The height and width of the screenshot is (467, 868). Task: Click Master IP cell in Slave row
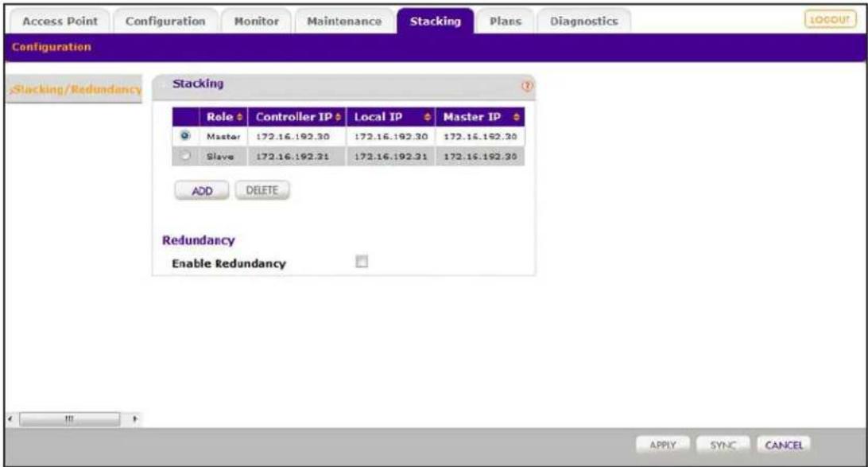point(480,157)
